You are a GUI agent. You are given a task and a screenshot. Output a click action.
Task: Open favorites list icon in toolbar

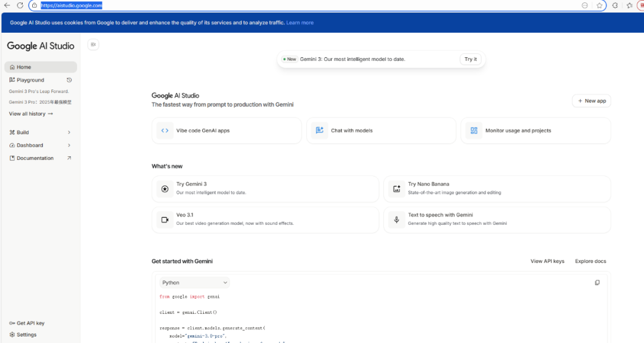click(x=630, y=5)
